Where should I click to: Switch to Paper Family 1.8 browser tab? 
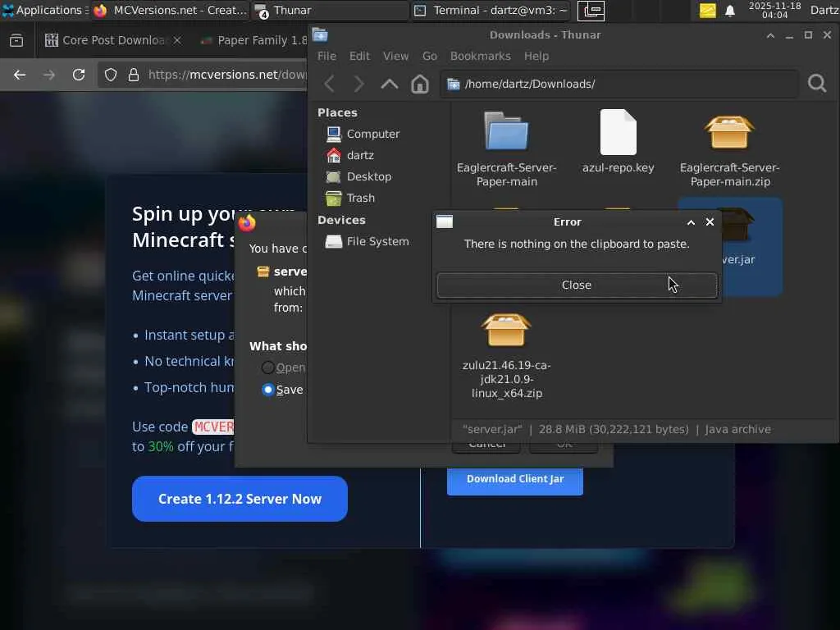coord(253,41)
